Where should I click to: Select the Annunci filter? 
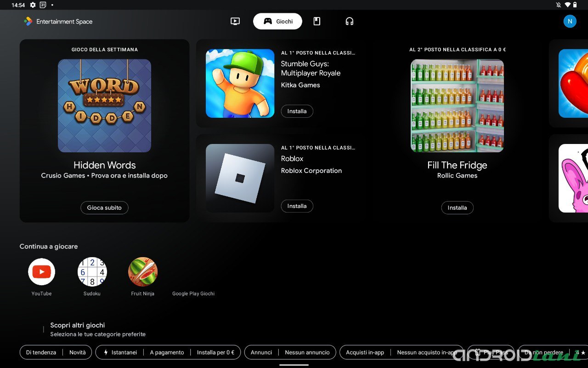point(261,352)
